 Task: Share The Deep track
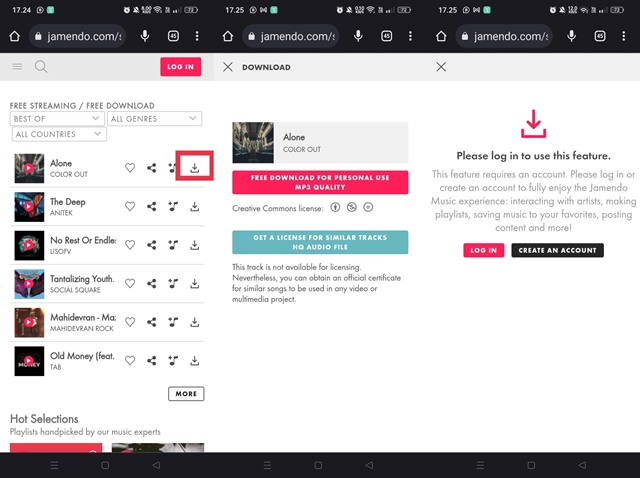tap(151, 207)
